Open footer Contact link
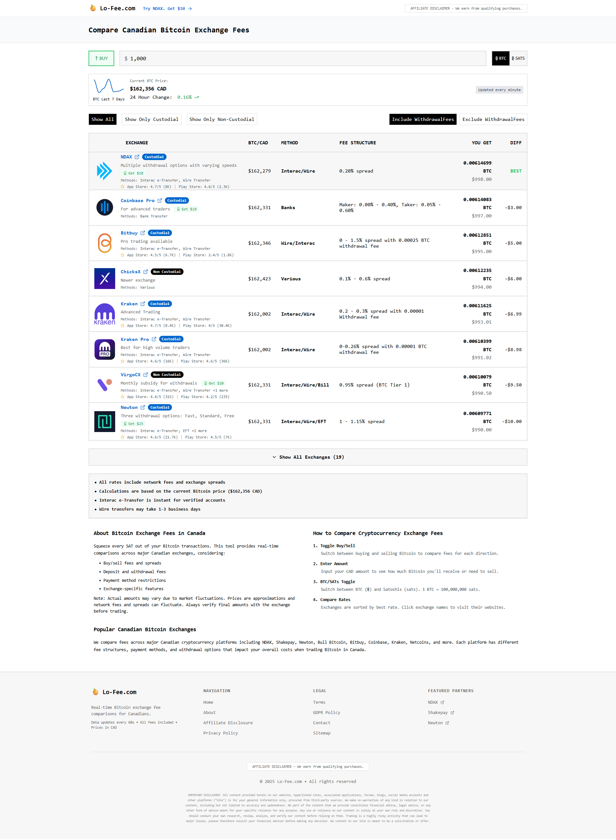This screenshot has width=616, height=840. (x=322, y=723)
